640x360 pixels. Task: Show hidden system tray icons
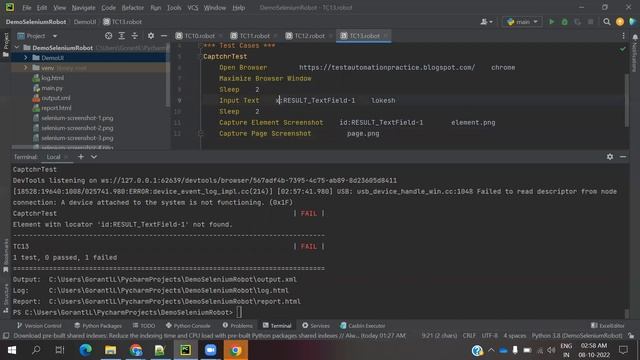(491, 350)
